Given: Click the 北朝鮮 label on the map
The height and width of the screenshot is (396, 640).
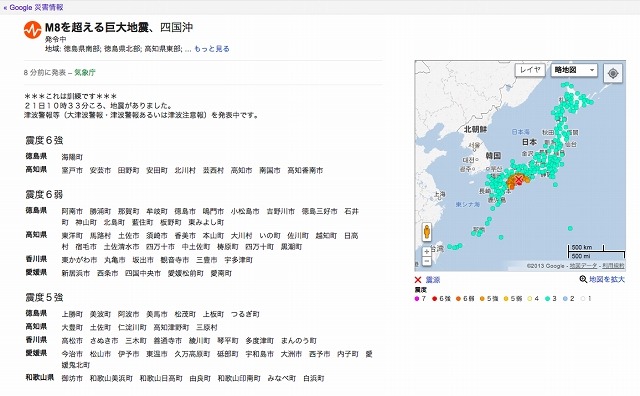Looking at the screenshot, I should pyautogui.click(x=476, y=129).
